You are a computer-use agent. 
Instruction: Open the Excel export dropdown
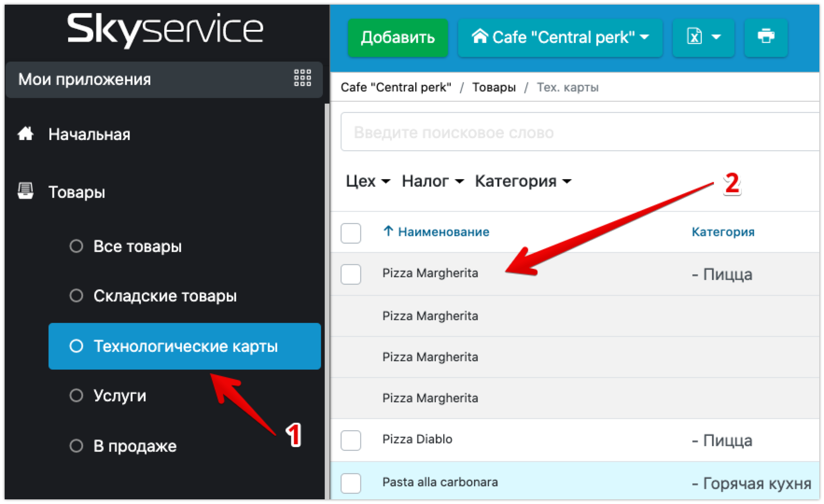click(703, 37)
